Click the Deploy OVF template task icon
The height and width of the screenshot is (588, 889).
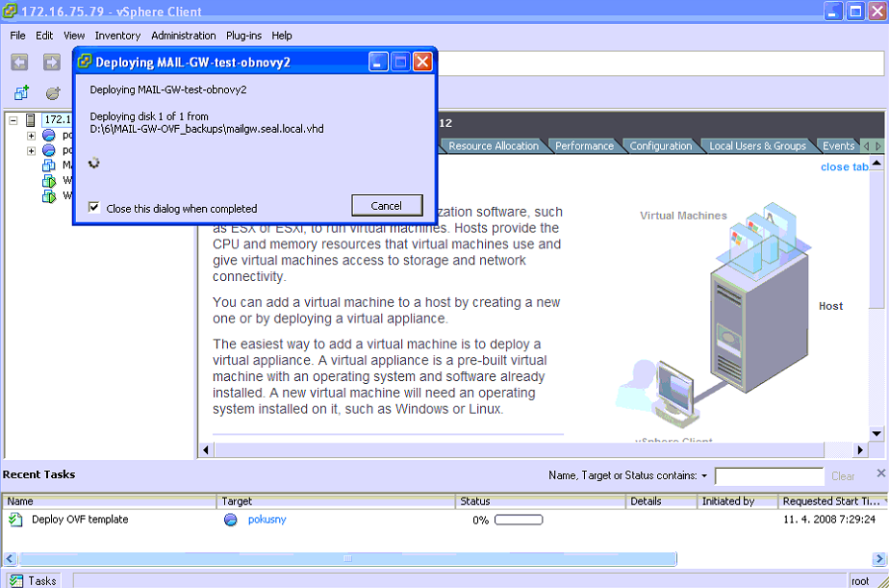[15, 520]
